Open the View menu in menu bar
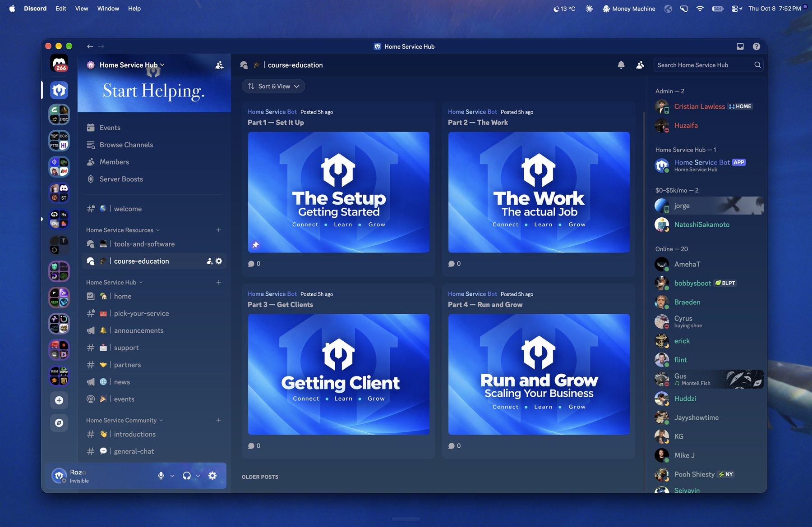This screenshot has height=527, width=812. click(82, 9)
